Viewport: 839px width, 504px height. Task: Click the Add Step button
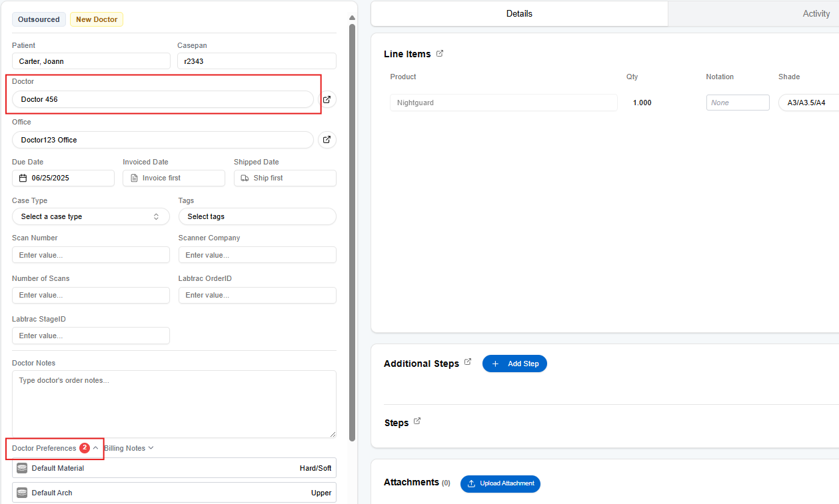(x=514, y=364)
